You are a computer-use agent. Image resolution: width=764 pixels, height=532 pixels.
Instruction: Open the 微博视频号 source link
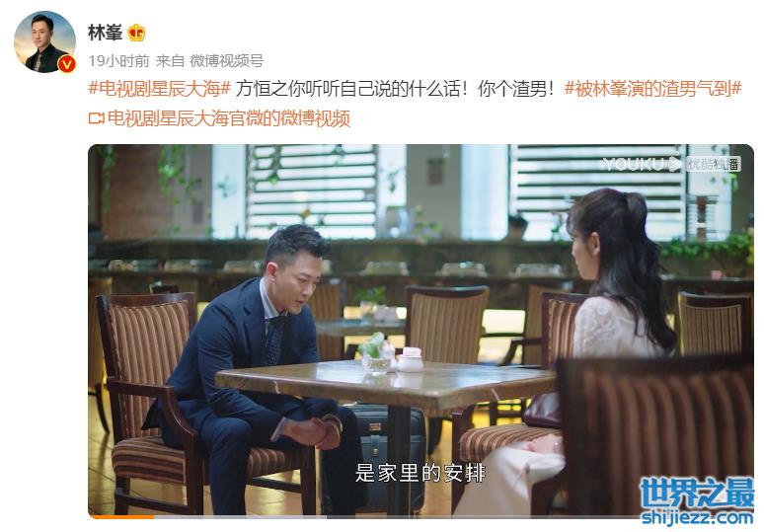227,61
